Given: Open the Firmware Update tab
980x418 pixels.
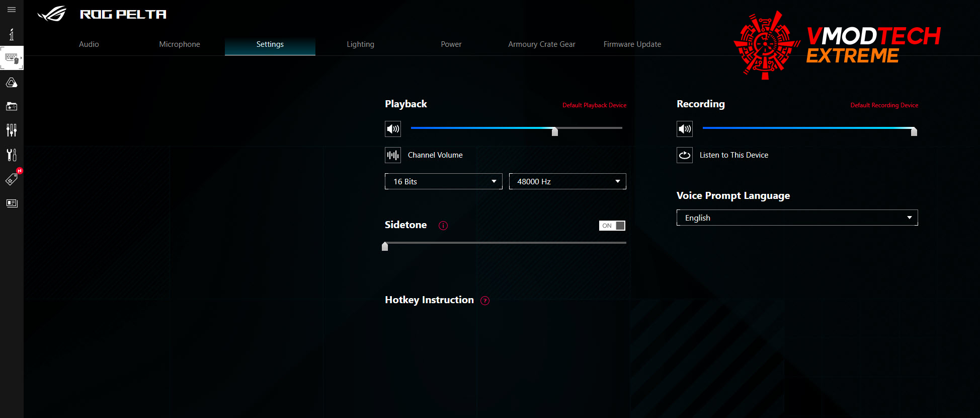Looking at the screenshot, I should coord(632,44).
